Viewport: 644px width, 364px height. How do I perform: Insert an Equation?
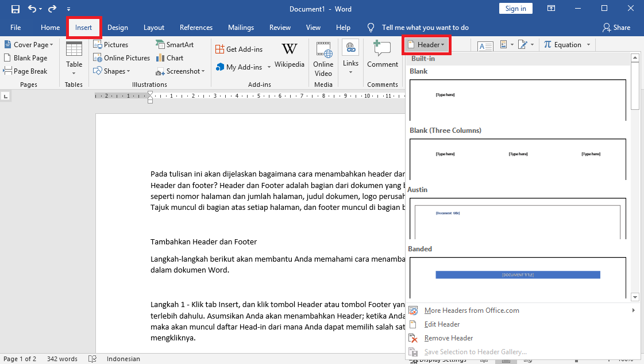562,45
